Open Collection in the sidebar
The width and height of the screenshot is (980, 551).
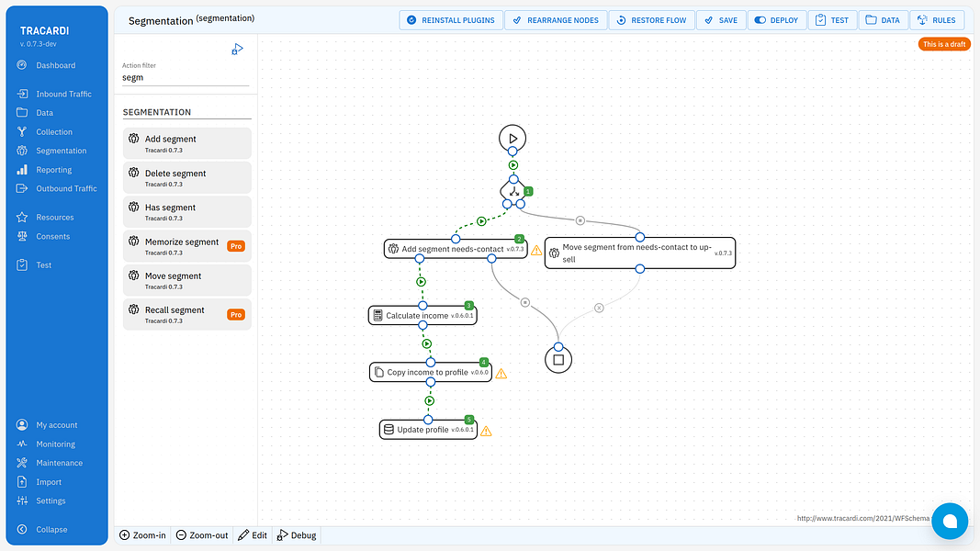click(x=54, y=132)
